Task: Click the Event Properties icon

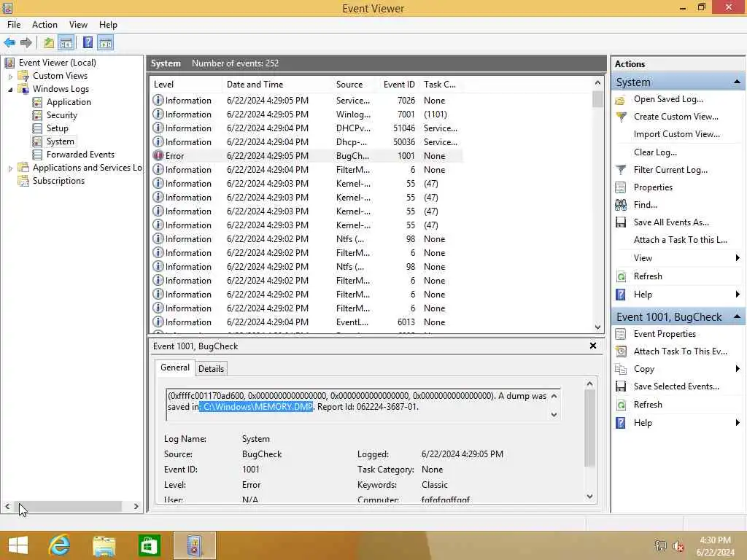Action: [620, 334]
